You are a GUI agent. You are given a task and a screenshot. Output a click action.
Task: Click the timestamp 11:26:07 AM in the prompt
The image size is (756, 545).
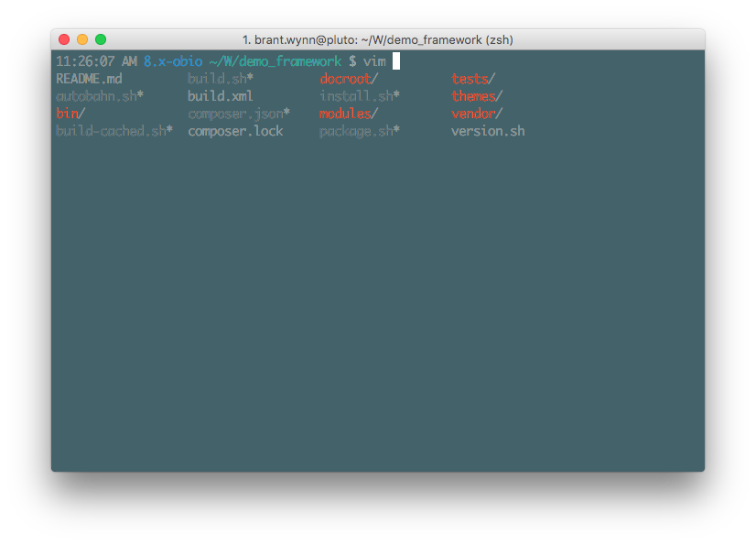(x=96, y=61)
